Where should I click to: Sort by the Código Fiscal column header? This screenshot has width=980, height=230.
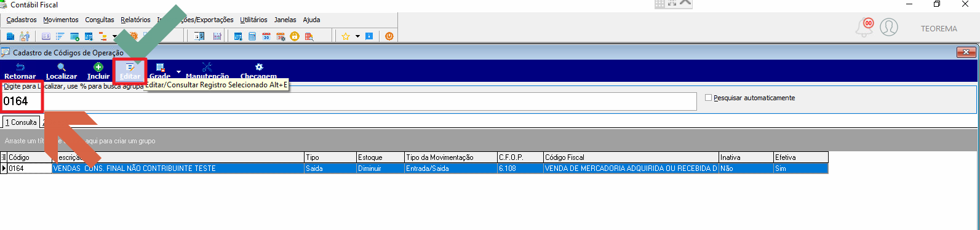click(x=631, y=157)
